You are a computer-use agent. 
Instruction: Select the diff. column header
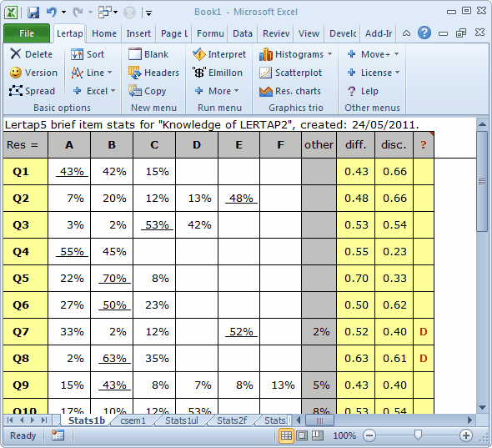point(356,144)
